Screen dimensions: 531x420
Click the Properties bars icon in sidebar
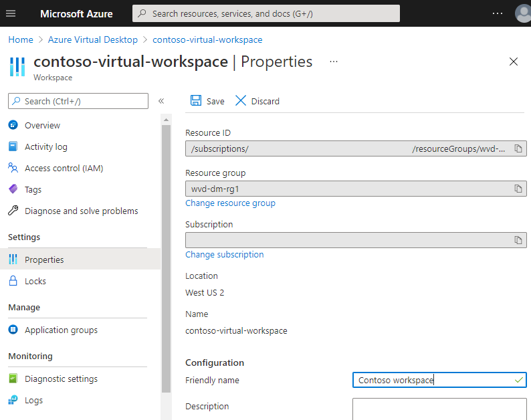pyautogui.click(x=13, y=259)
